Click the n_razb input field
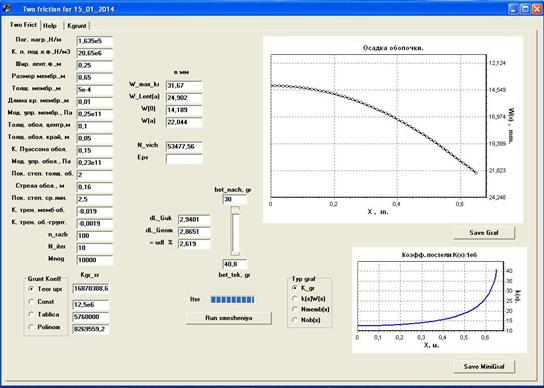Viewport: 544px width, 388px height. pyautogui.click(x=95, y=236)
